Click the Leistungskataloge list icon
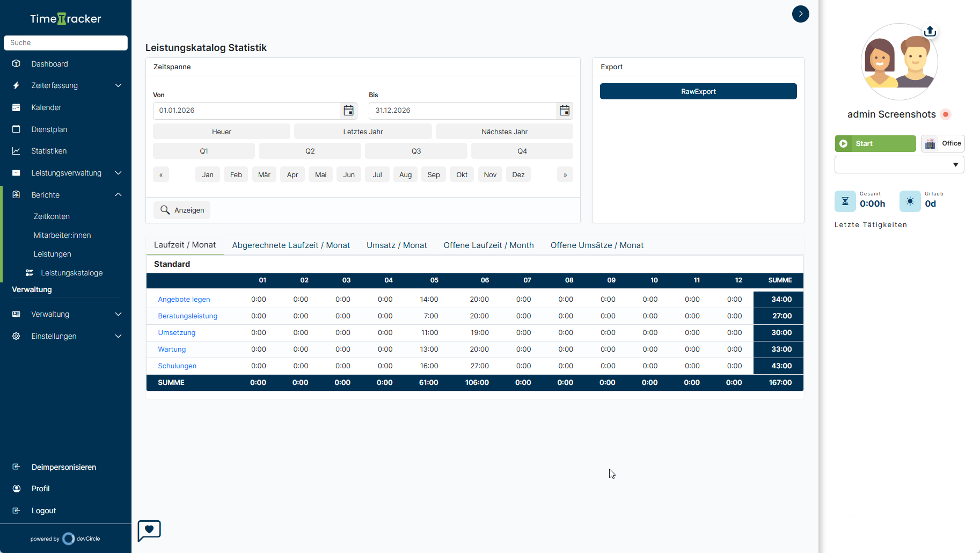Screen dimensions: 980x553 (x=30, y=273)
